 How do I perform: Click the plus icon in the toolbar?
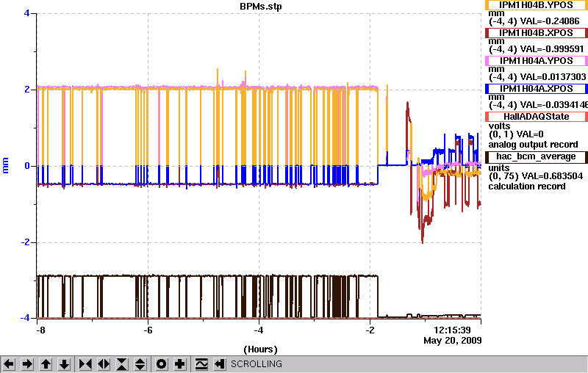tap(180, 364)
